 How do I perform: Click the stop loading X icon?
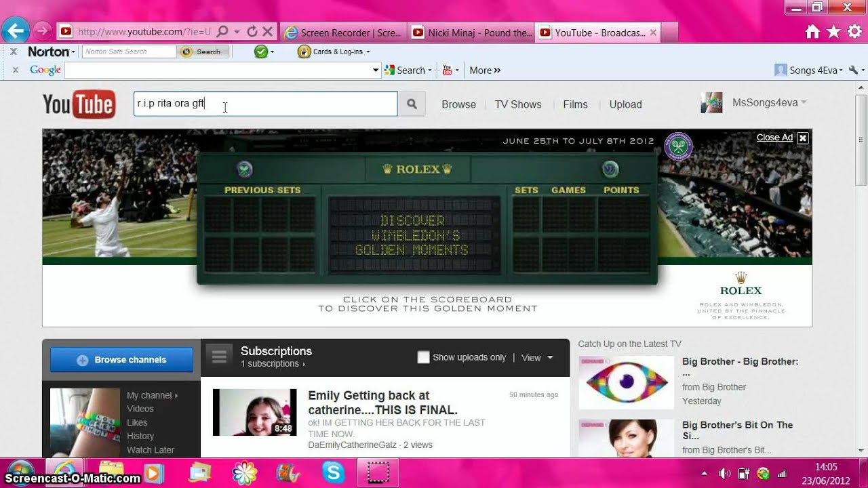pyautogui.click(x=267, y=32)
